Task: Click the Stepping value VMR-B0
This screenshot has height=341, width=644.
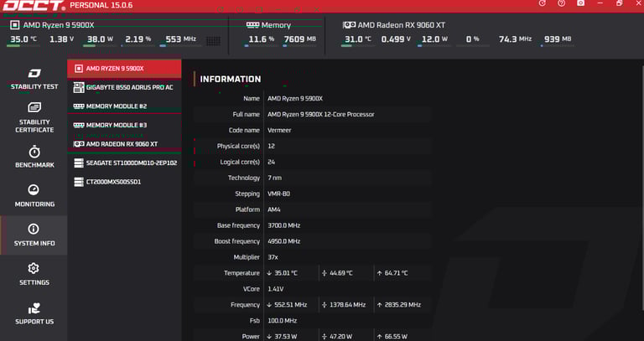Action: click(278, 194)
